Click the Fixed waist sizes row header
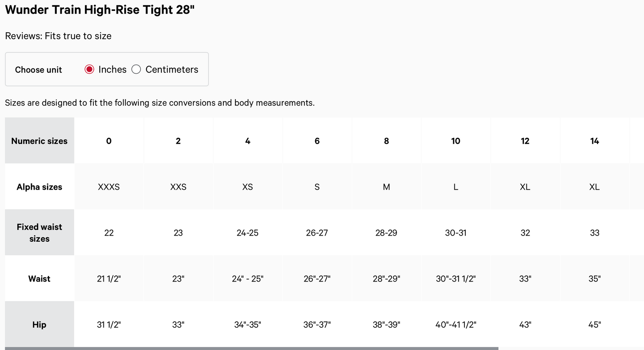Screen dimensions: 644x350 39,233
